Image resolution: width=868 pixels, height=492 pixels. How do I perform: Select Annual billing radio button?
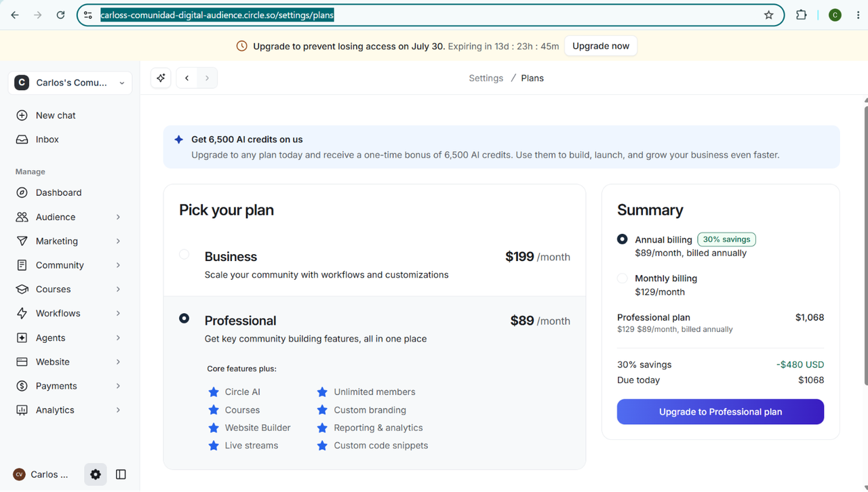(623, 239)
